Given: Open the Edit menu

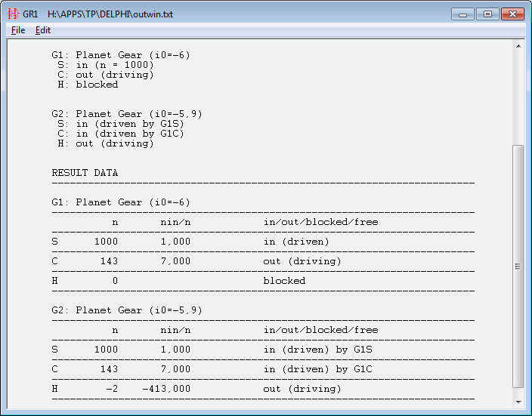Looking at the screenshot, I should (x=43, y=30).
